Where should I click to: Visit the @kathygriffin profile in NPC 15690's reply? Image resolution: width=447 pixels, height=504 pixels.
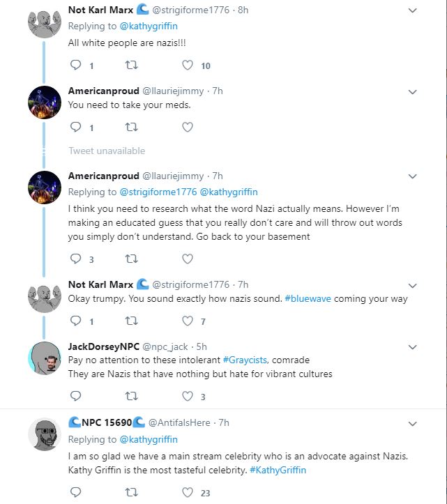coord(149,440)
